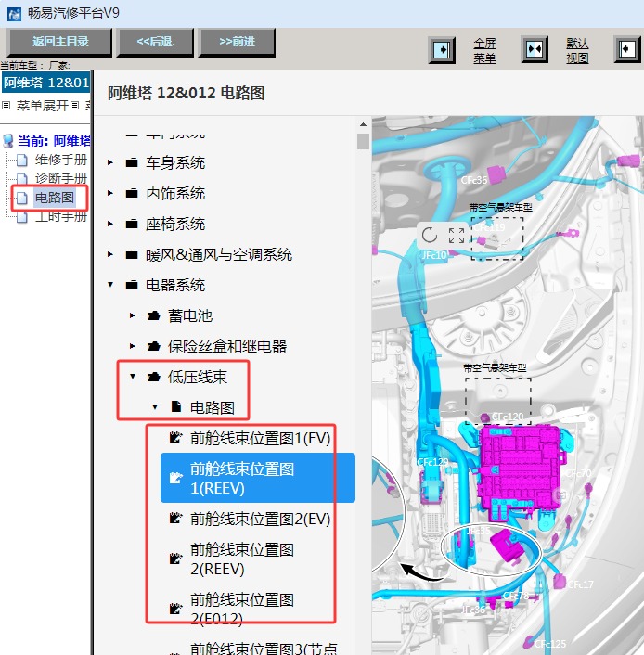Screen dimensions: 644x655
Task: Click the fullscreen expand icon on the diagram
Action: coord(457,236)
